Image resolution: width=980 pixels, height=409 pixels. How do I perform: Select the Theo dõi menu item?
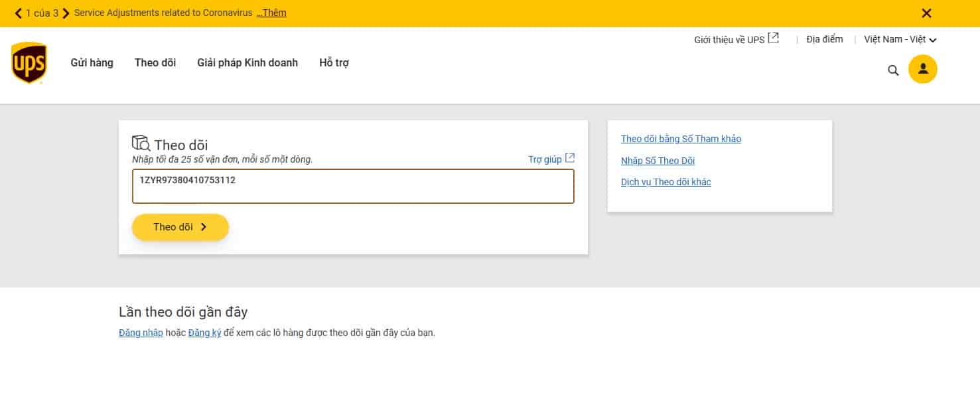pyautogui.click(x=155, y=62)
